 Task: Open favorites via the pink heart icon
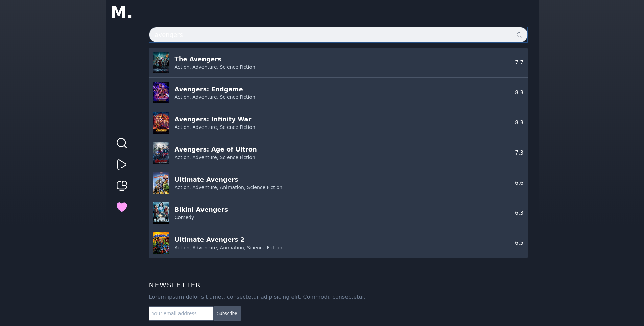click(x=122, y=207)
